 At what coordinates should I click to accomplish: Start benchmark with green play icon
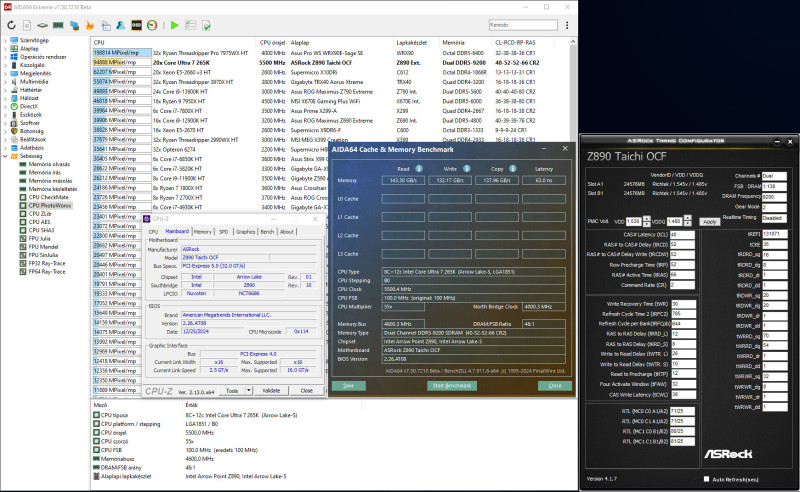pos(175,24)
